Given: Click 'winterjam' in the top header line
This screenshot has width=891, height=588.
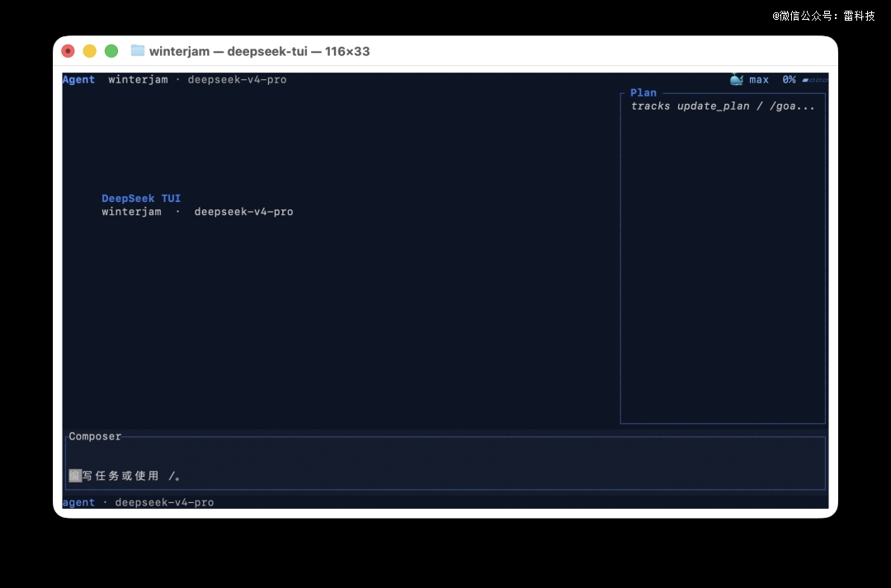Looking at the screenshot, I should click(x=138, y=79).
